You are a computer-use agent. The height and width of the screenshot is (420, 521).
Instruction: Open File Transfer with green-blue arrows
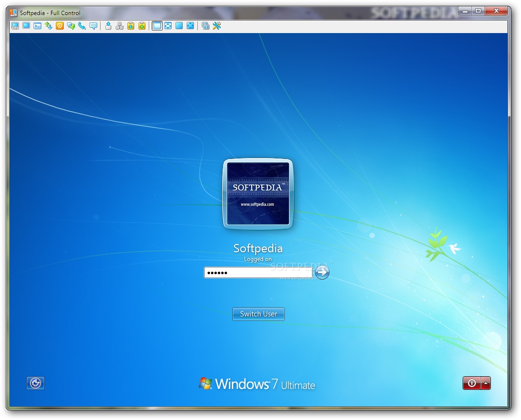49,26
